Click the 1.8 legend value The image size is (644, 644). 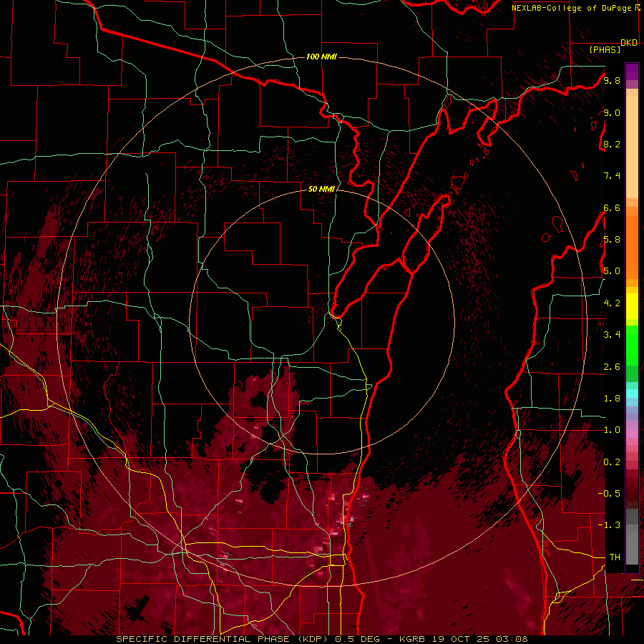pyautogui.click(x=612, y=399)
